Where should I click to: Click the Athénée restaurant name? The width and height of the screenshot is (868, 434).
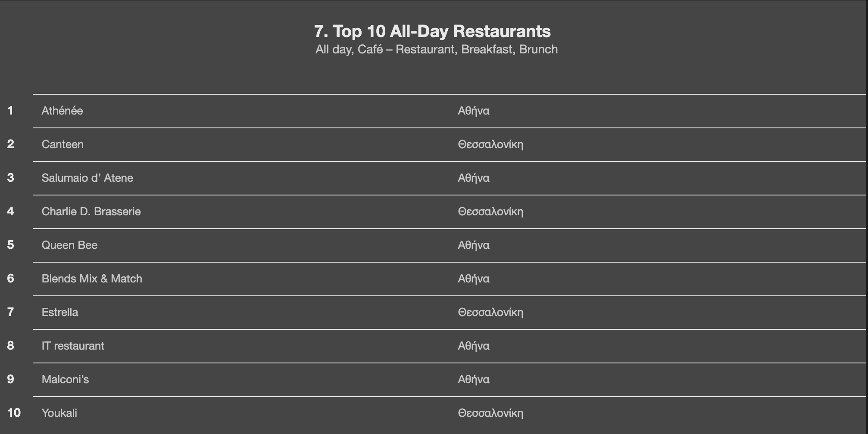click(62, 111)
